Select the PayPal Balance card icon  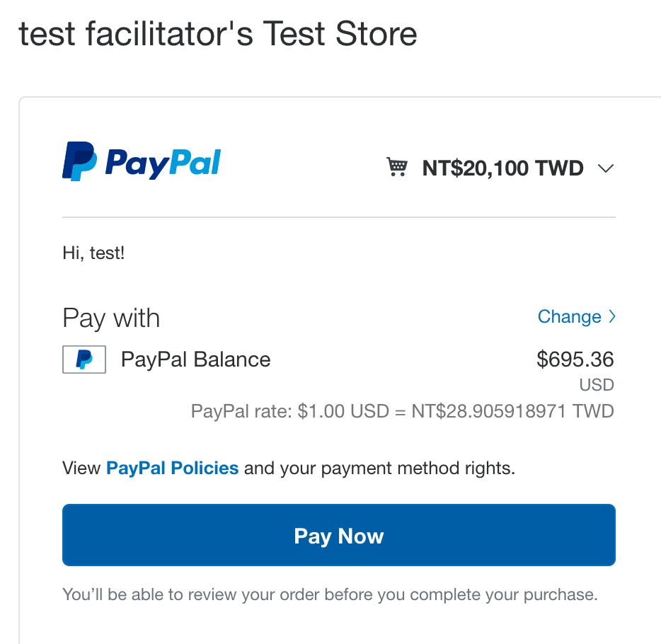click(84, 360)
